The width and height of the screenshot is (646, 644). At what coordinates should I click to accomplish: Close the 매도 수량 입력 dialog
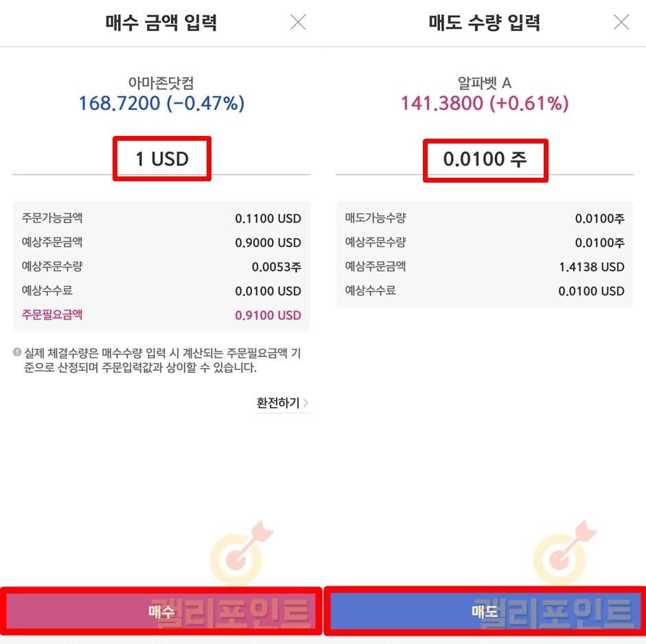point(621,23)
